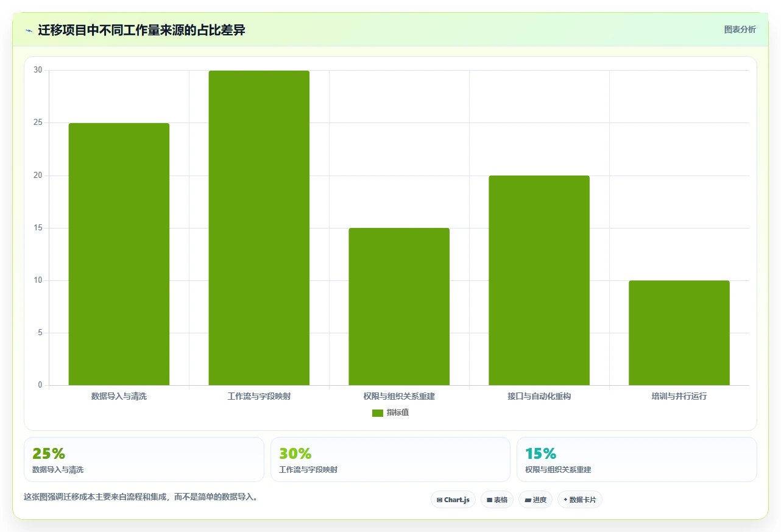Select the 数据导入与清洗 bar

[x=119, y=254]
